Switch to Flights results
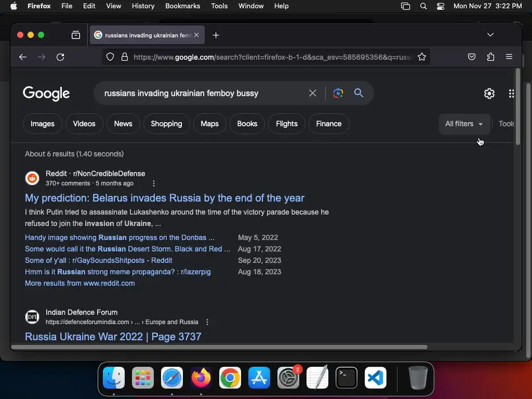 pyautogui.click(x=287, y=124)
